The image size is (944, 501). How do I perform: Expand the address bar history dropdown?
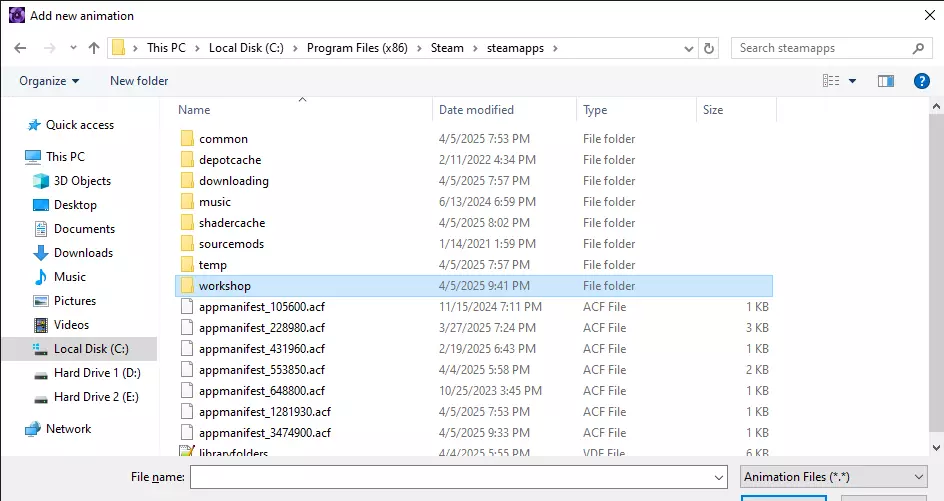(x=689, y=49)
